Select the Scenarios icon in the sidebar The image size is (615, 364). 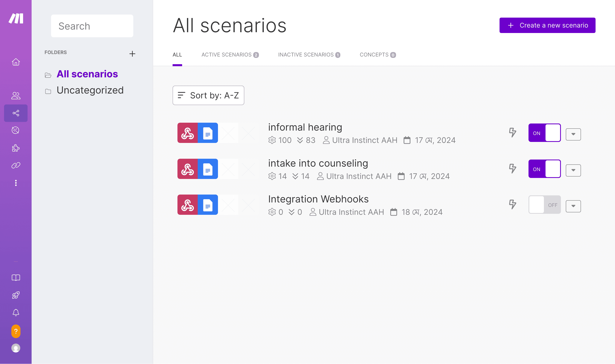15,113
